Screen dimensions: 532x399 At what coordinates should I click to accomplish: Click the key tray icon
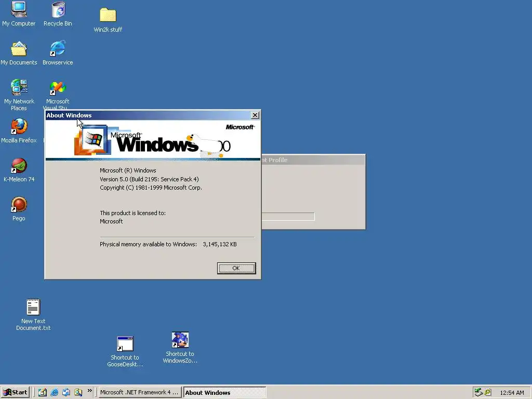pos(488,392)
